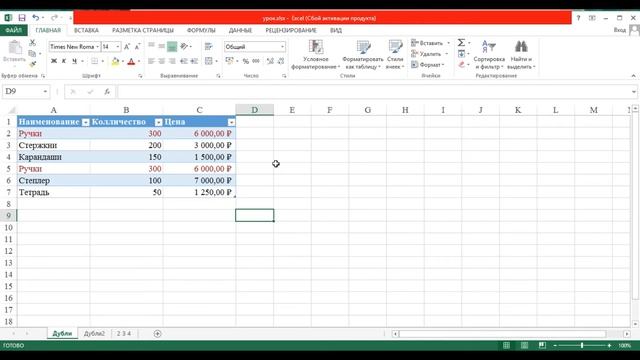Toggle bold (Ж) formatting
Screen dimensions: 640x360
tap(54, 61)
